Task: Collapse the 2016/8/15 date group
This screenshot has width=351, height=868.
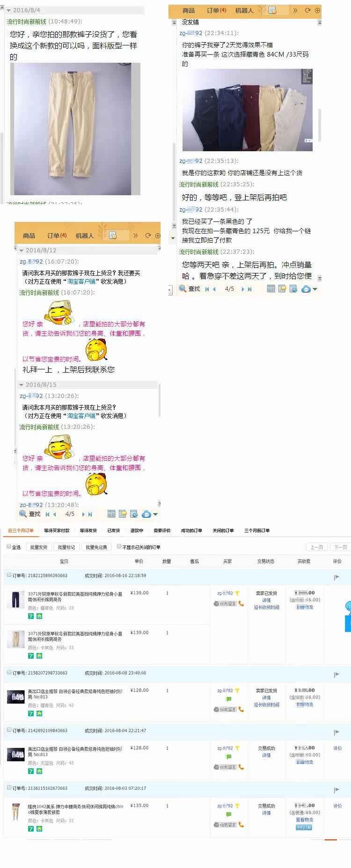Action: click(x=21, y=385)
